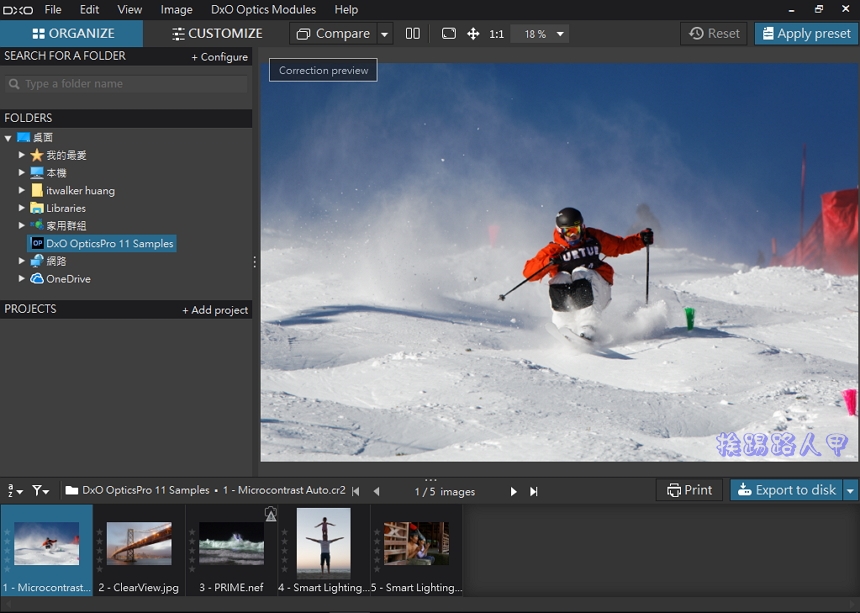The width and height of the screenshot is (860, 613).
Task: Click the Reset button
Action: point(714,33)
